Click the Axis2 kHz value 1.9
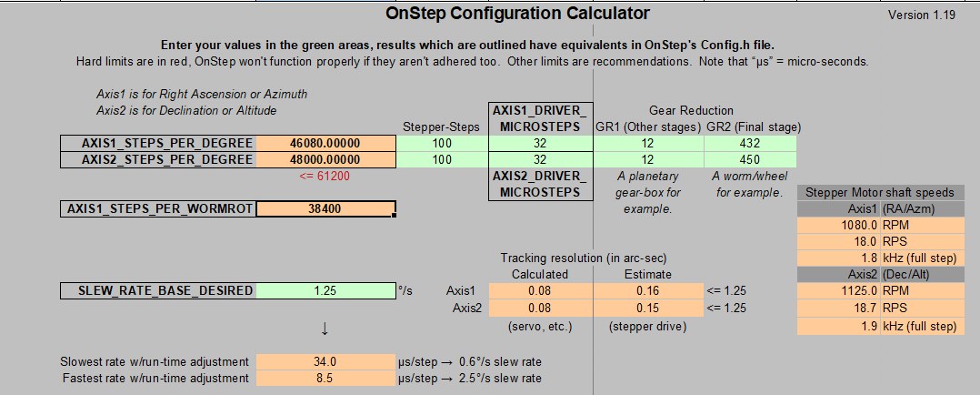Viewport: 980px width, 395px height. pos(839,326)
